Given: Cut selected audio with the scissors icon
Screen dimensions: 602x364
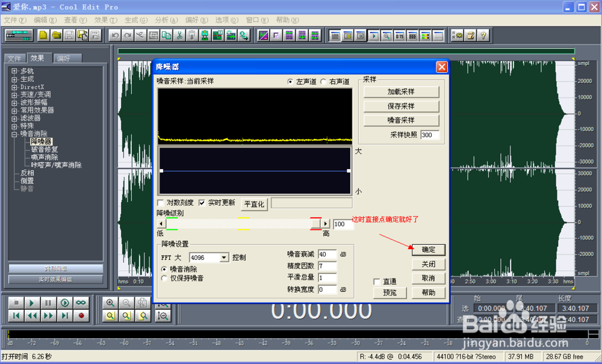Looking at the screenshot, I should 179,35.
